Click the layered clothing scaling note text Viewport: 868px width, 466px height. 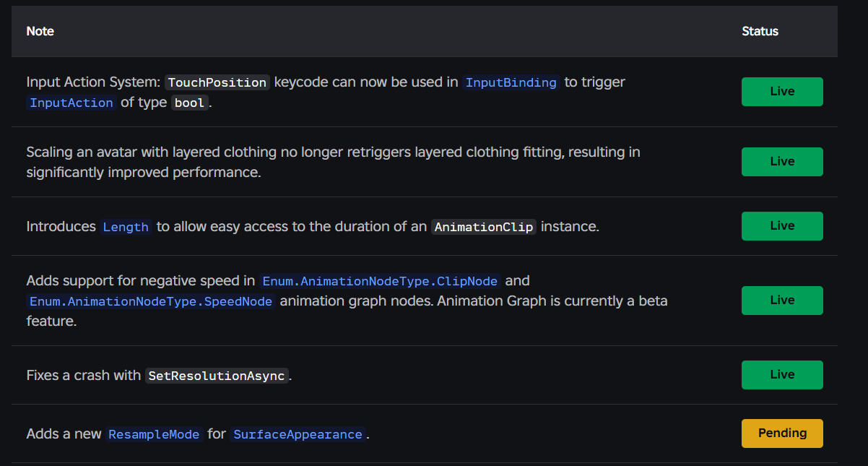334,163
